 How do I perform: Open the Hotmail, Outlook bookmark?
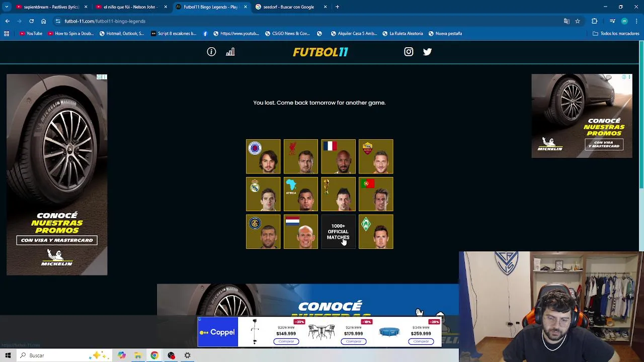pyautogui.click(x=122, y=34)
